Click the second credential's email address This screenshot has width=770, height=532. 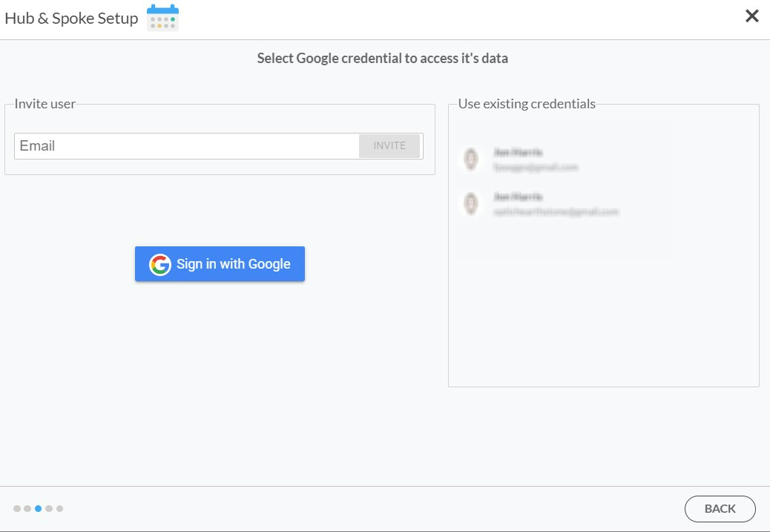[x=555, y=212]
